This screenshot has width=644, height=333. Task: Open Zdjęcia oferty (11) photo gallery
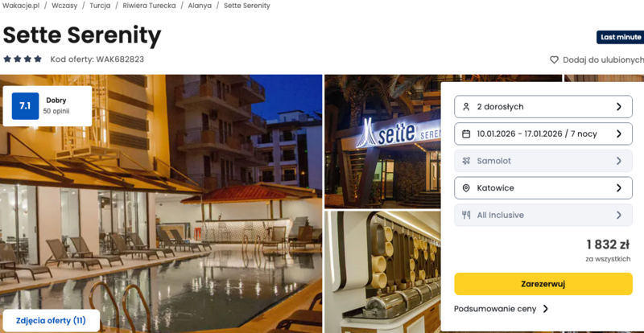coord(51,321)
